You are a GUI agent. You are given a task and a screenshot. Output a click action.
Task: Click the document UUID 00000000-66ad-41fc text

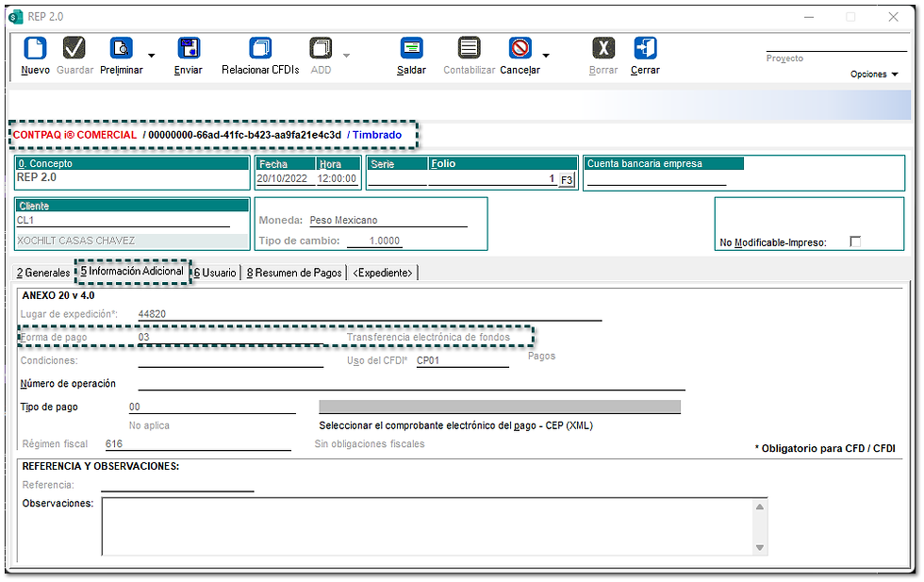tap(244, 135)
